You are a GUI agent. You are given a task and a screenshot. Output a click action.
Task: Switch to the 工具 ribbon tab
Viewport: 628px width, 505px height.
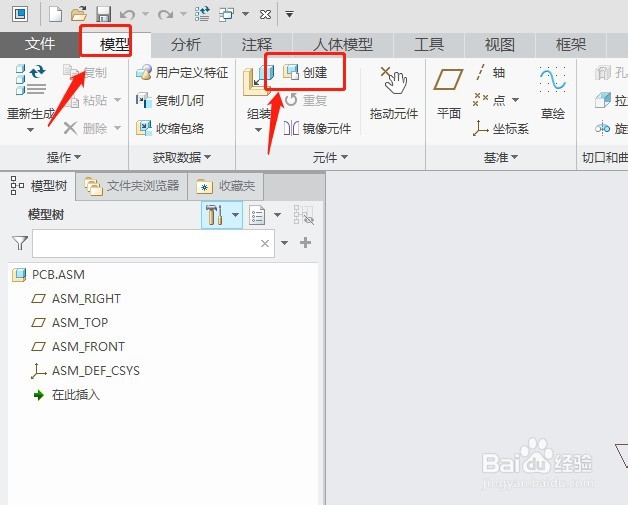(429, 44)
